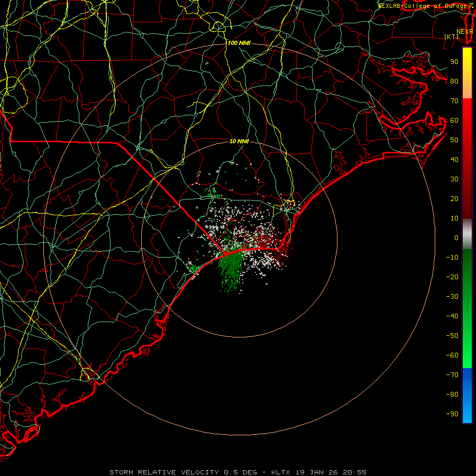Viewport: 476px width, 476px height.
Task: Click the "20:55" timestamp text
Action: point(354,472)
